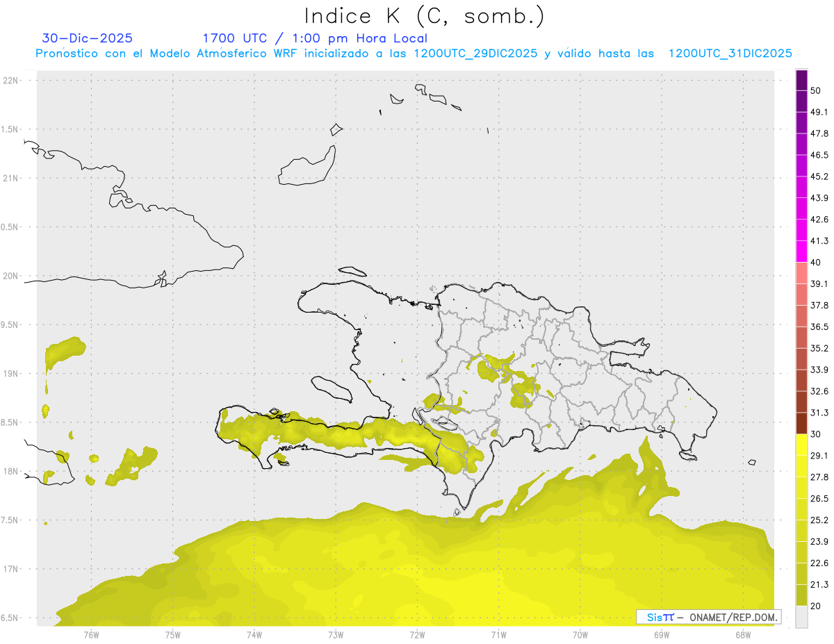Click the '40' colorbar label
834x644 pixels.
pos(817,263)
